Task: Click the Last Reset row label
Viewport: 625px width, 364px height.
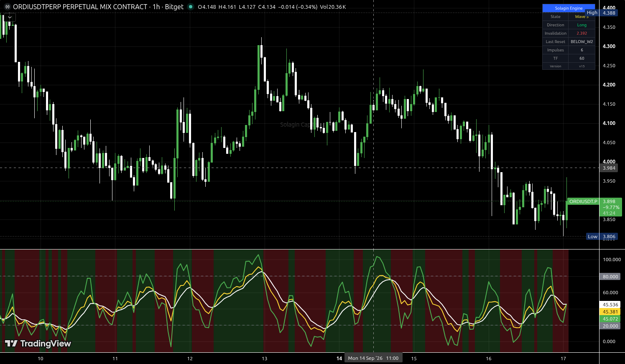Action: (556, 42)
